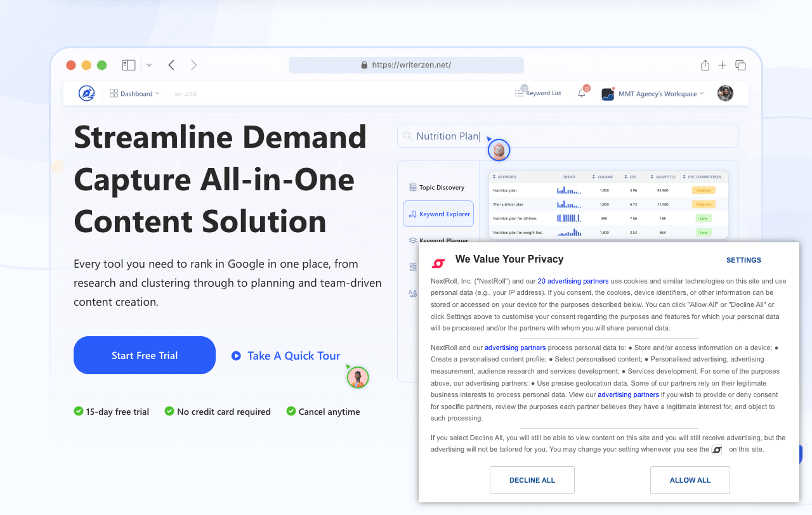This screenshot has height=515, width=812.
Task: Click 'Nutrition plan for weight loss' row
Action: pyautogui.click(x=609, y=232)
